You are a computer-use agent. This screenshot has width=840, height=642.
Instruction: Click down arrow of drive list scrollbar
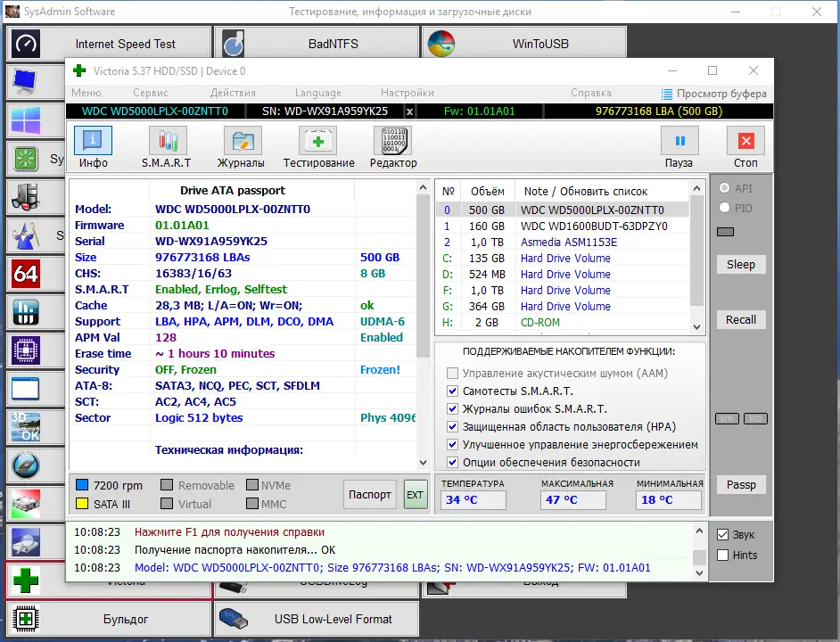(696, 326)
